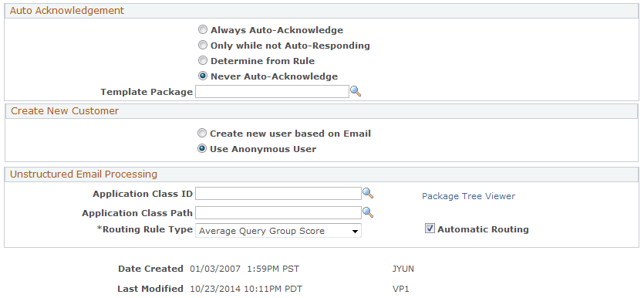Image resolution: width=644 pixels, height=298 pixels.
Task: Open Template Package lookup magnifier icon
Action: coord(356,91)
